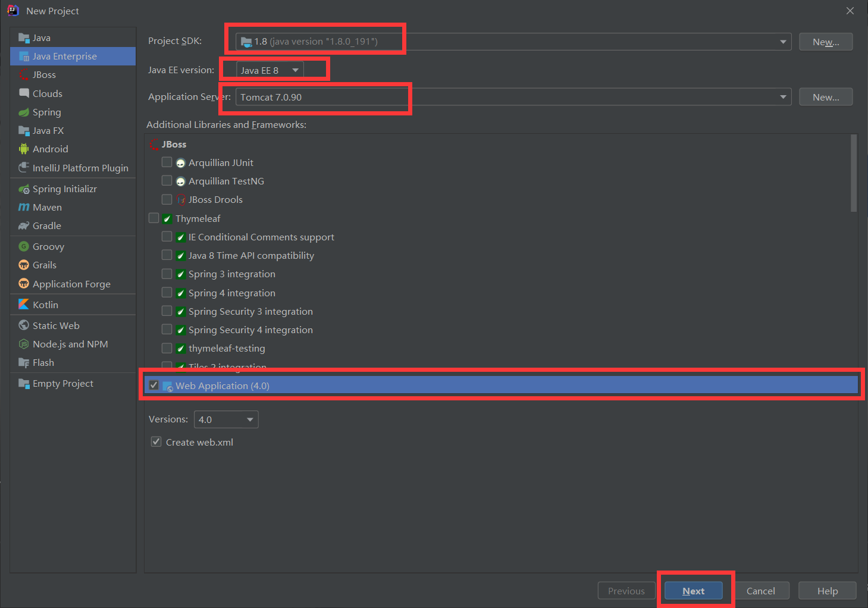Choose Static Web project type label
The image size is (868, 608).
tap(56, 325)
